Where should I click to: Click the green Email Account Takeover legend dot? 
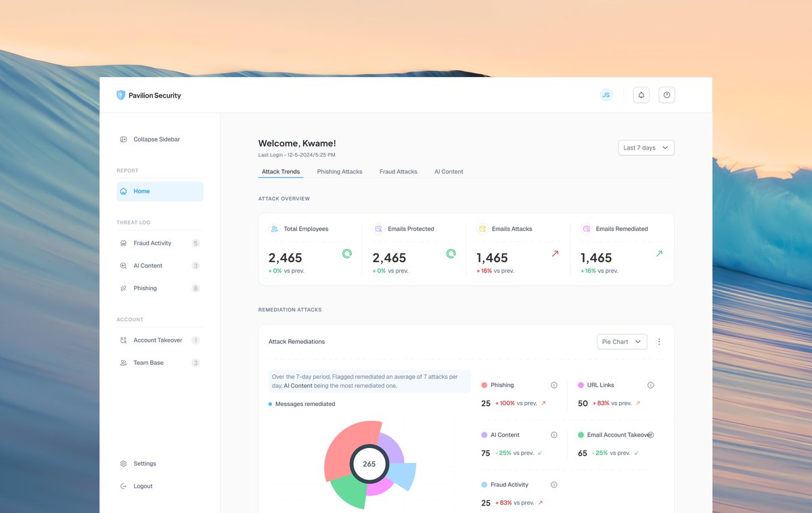pos(581,435)
